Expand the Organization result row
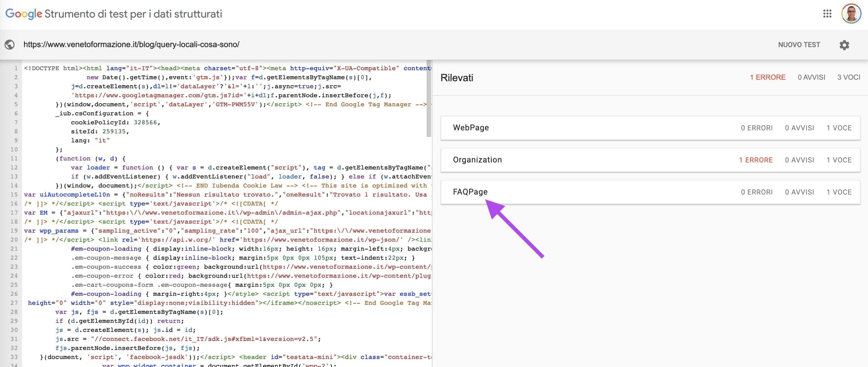 pyautogui.click(x=650, y=160)
